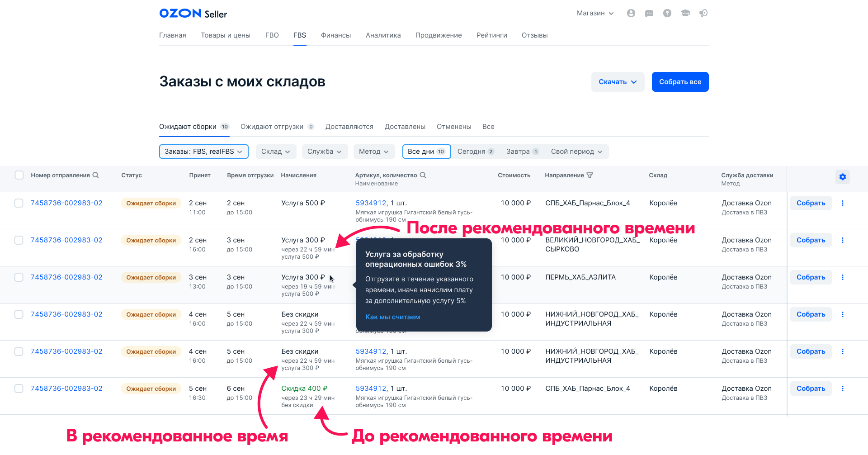Open Как мы считаем link in tooltip
Image resolution: width=868 pixels, height=455 pixels.
(393, 317)
